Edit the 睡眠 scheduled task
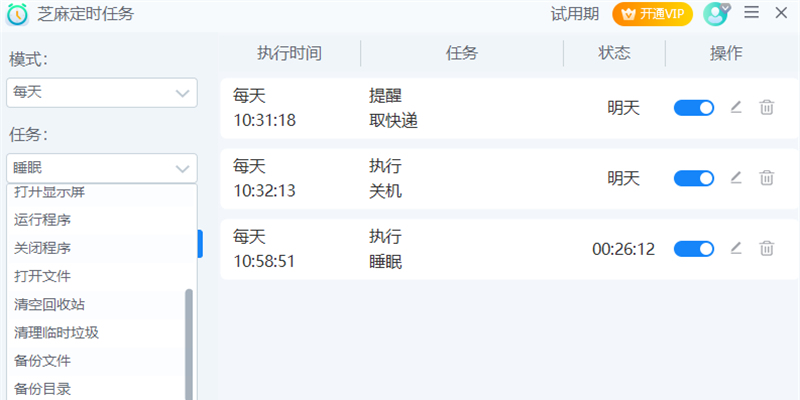Viewport: 800px width, 400px height. 736,248
